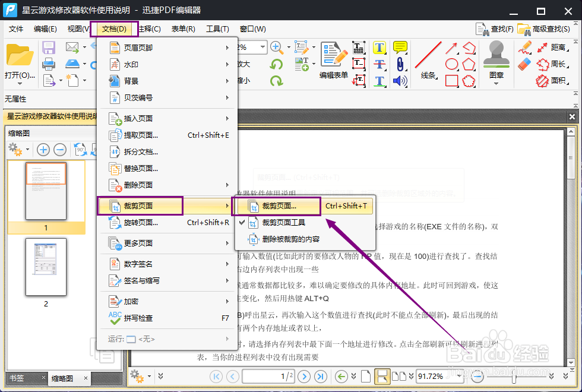Screen dimensions: 582x392
Task: Expand the 插入页面 submenu
Action: (167, 118)
